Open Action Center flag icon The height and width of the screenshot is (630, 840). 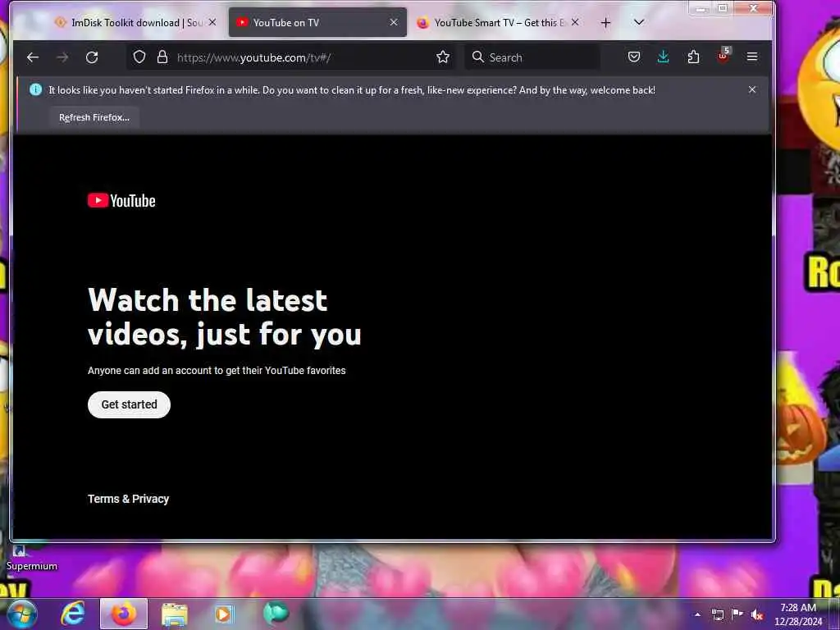tap(737, 614)
